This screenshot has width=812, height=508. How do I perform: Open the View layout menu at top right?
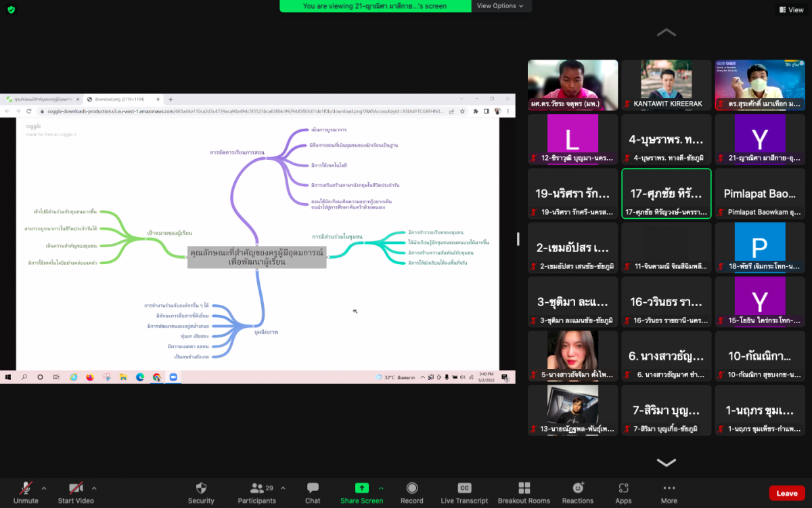[x=791, y=9]
